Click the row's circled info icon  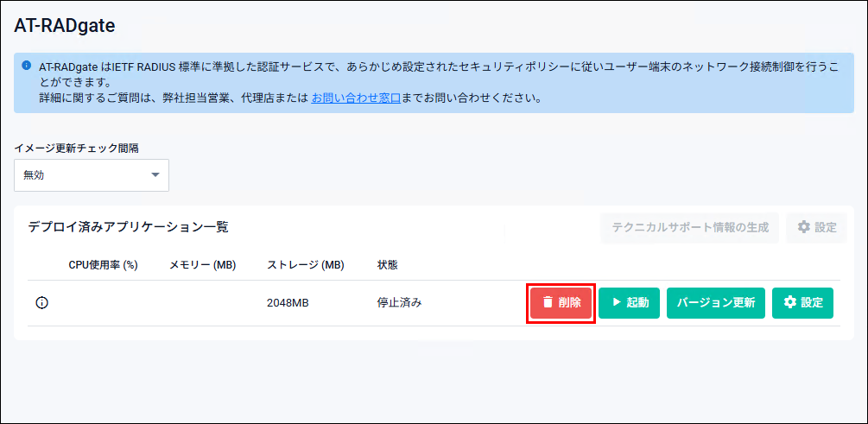[42, 303]
